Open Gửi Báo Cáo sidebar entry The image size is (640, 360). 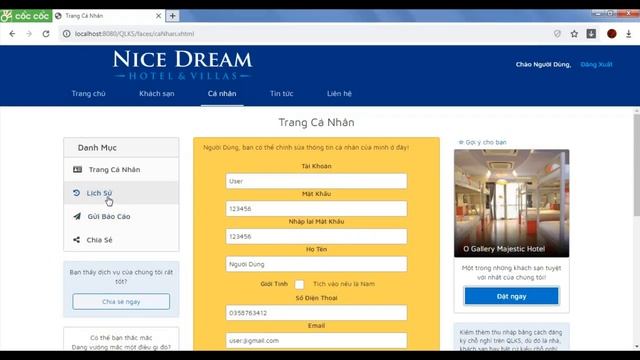pos(121,216)
